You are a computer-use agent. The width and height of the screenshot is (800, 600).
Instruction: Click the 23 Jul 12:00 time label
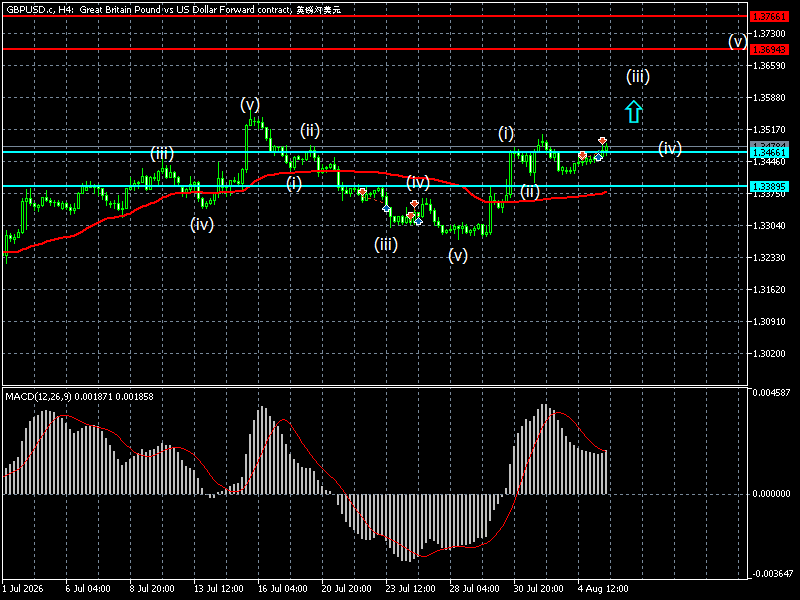tap(411, 589)
